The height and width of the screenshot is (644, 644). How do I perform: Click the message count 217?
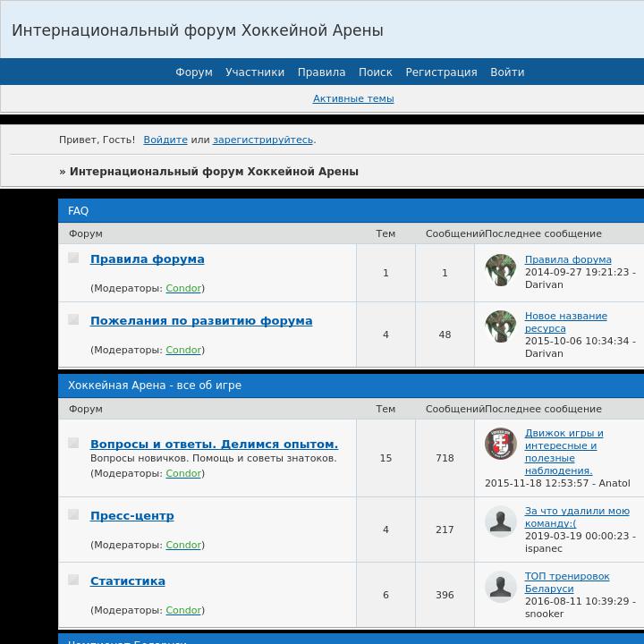[x=445, y=530]
